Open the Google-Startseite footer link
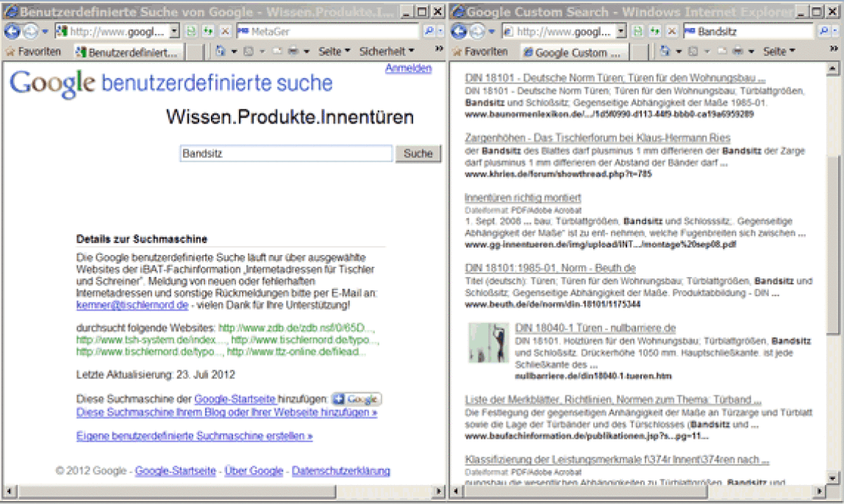 pyautogui.click(x=175, y=471)
